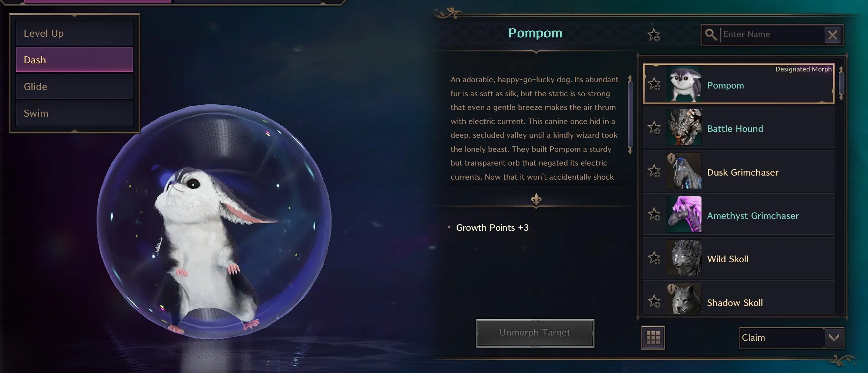Toggle favorite star for Battle Hound
The width and height of the screenshot is (868, 373).
pos(654,127)
